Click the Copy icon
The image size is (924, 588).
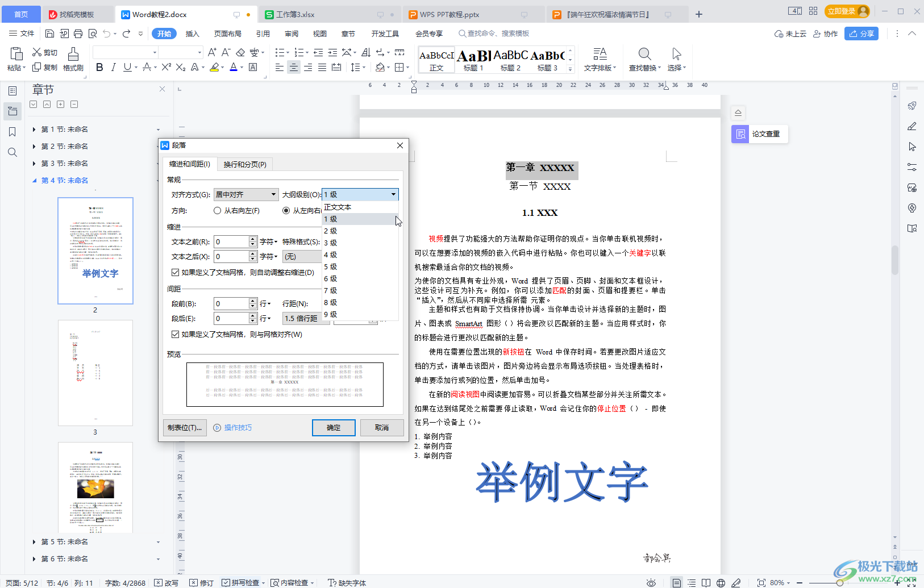tap(45, 67)
